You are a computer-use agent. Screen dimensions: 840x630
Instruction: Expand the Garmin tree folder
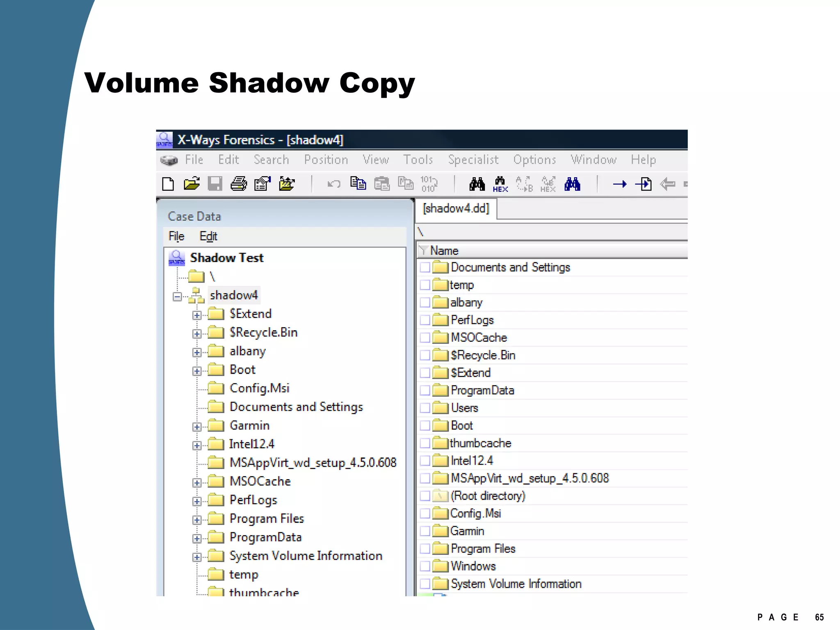[x=197, y=427]
